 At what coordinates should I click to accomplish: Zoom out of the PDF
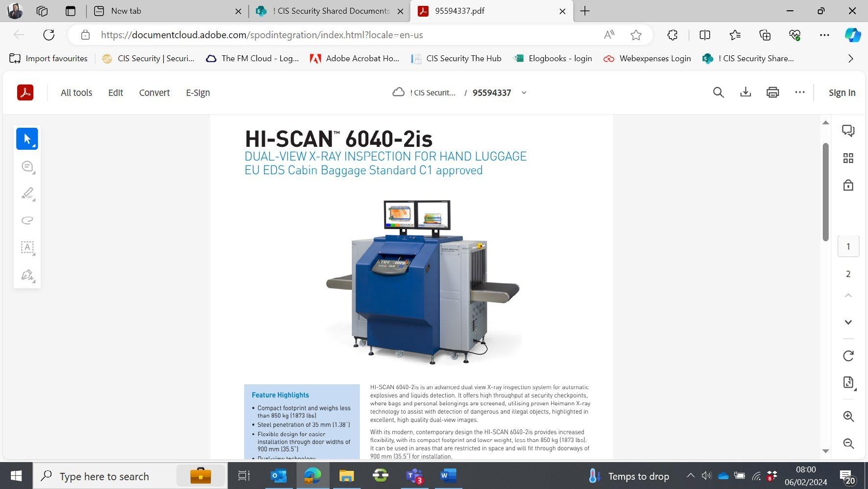pyautogui.click(x=848, y=443)
